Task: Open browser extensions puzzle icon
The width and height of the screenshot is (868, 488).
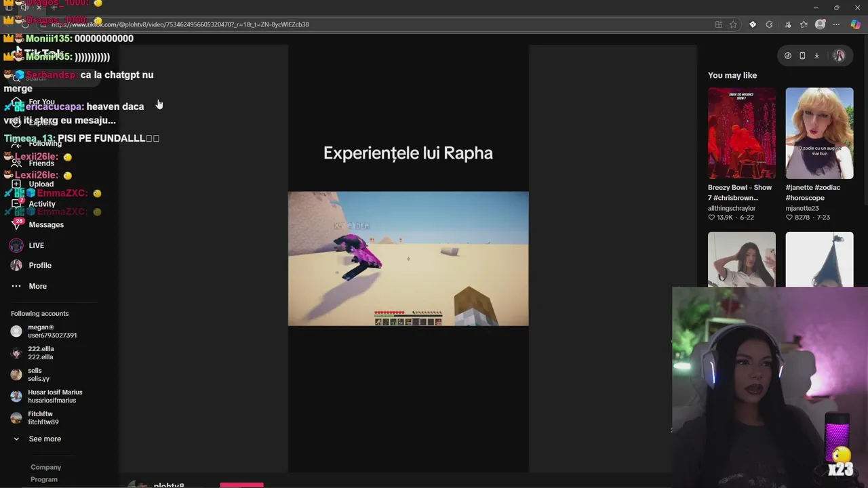Action: click(769, 24)
